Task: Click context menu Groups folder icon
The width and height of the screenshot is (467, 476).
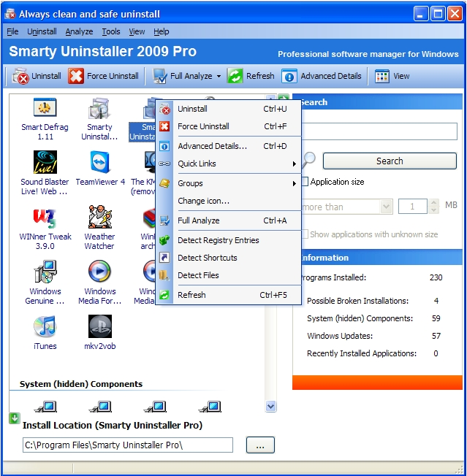Action: coord(164,183)
